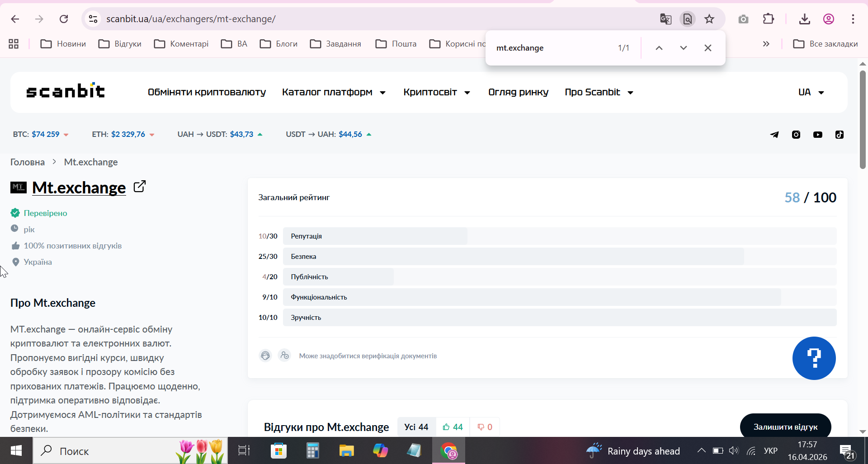This screenshot has height=464, width=868.
Task: Open the Блоги bookmark folder
Action: click(278, 44)
